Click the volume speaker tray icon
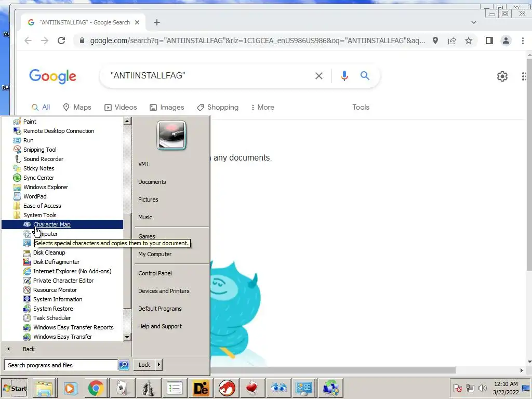 point(482,388)
